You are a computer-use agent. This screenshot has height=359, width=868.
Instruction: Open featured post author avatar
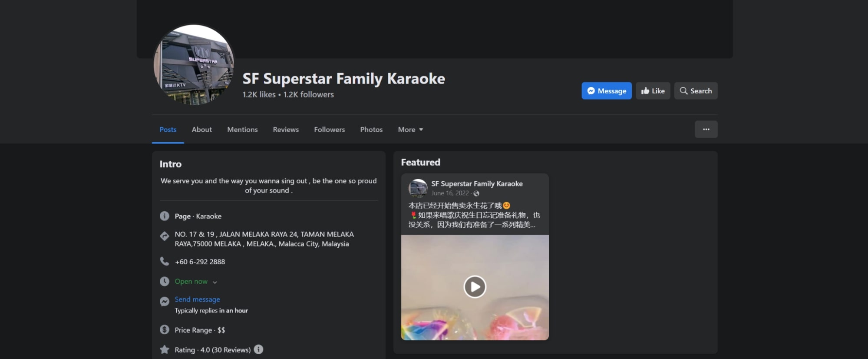click(x=418, y=188)
